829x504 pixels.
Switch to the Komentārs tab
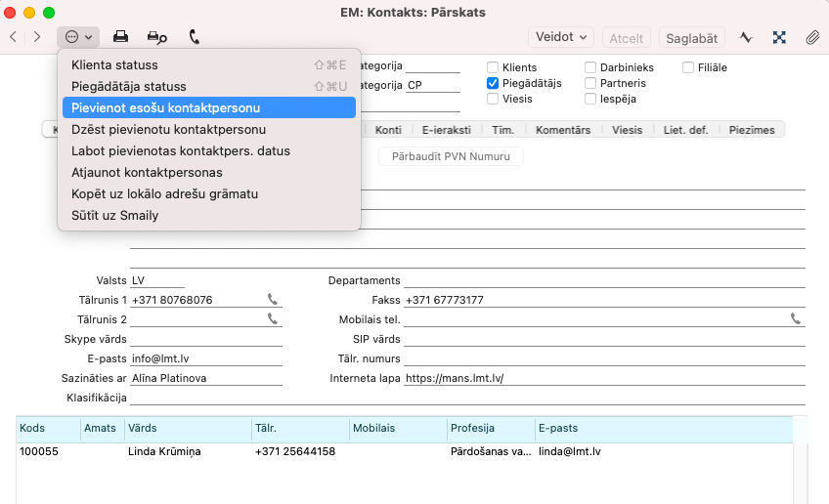point(563,130)
